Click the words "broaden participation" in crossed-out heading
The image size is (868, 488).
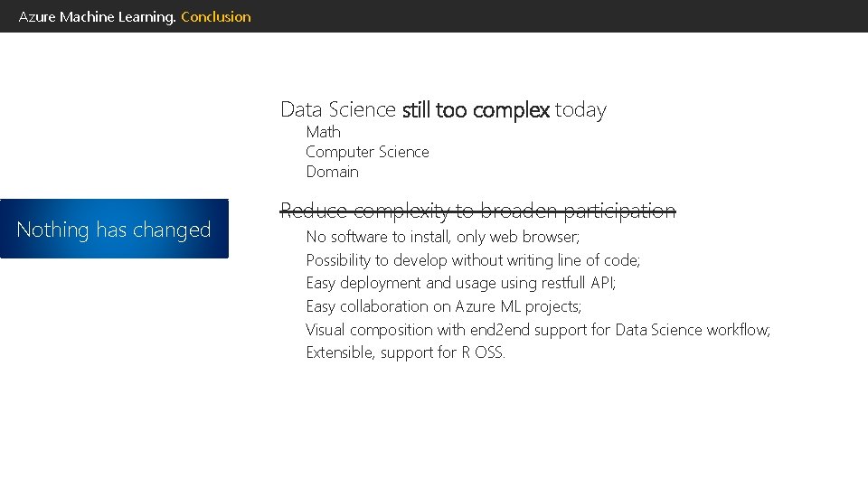click(x=579, y=211)
